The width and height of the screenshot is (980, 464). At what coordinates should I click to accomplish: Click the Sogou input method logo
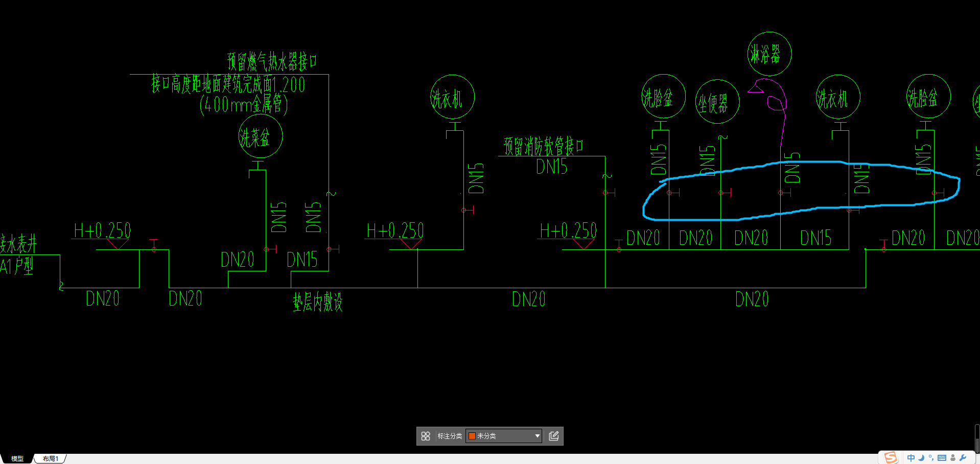891,457
